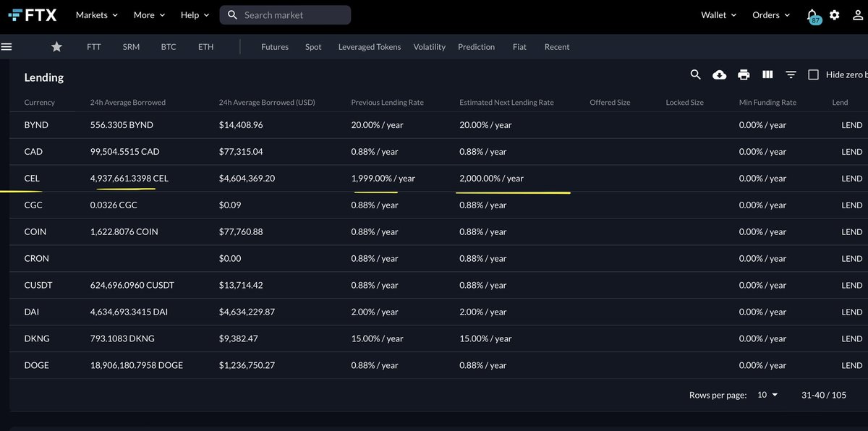This screenshot has height=431, width=868.
Task: Switch to the Volatility tab
Action: (x=430, y=46)
